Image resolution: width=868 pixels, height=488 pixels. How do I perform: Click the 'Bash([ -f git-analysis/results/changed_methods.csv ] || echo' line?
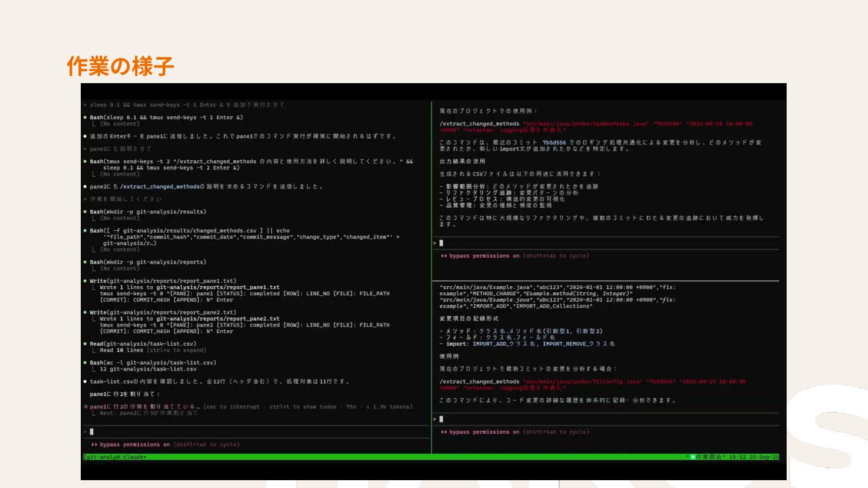pos(190,231)
